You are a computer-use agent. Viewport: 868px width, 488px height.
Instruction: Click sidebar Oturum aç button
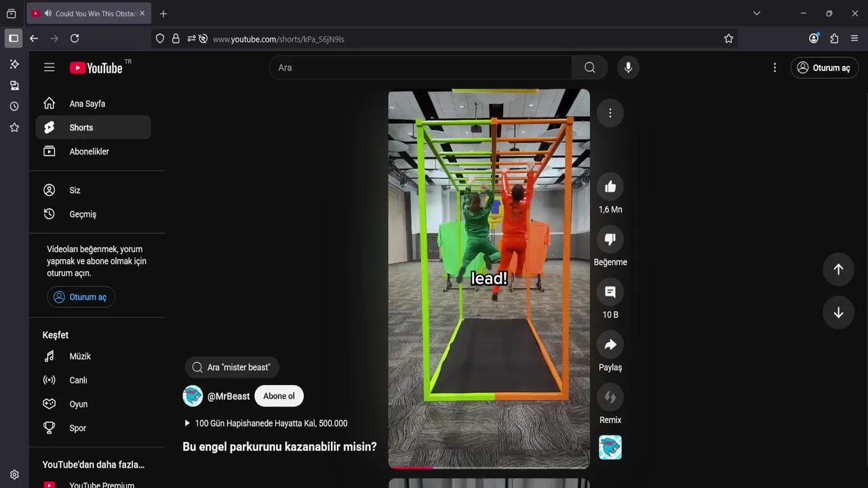(81, 297)
